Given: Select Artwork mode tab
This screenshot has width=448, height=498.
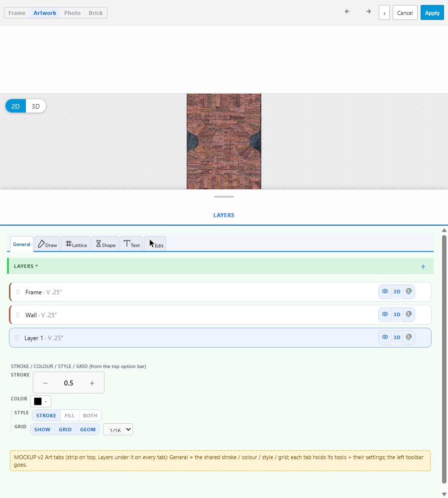Looking at the screenshot, I should [45, 13].
